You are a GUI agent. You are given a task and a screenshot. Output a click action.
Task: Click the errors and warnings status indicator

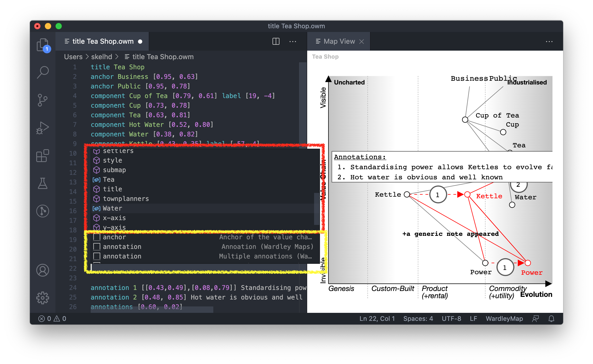click(52, 319)
